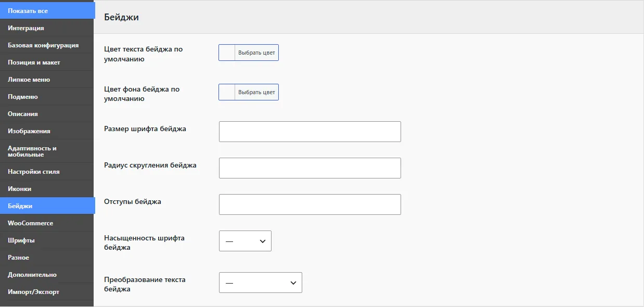Switch to «Позиция и макет» tab

47,62
